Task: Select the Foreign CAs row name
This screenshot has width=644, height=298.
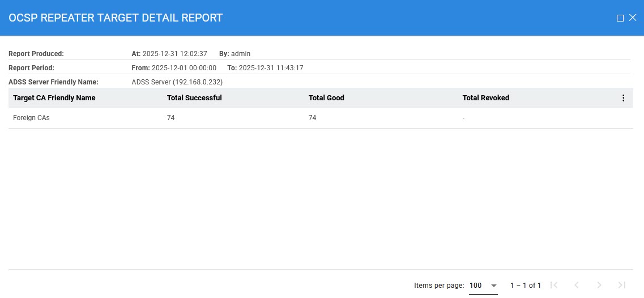Action: (31, 118)
